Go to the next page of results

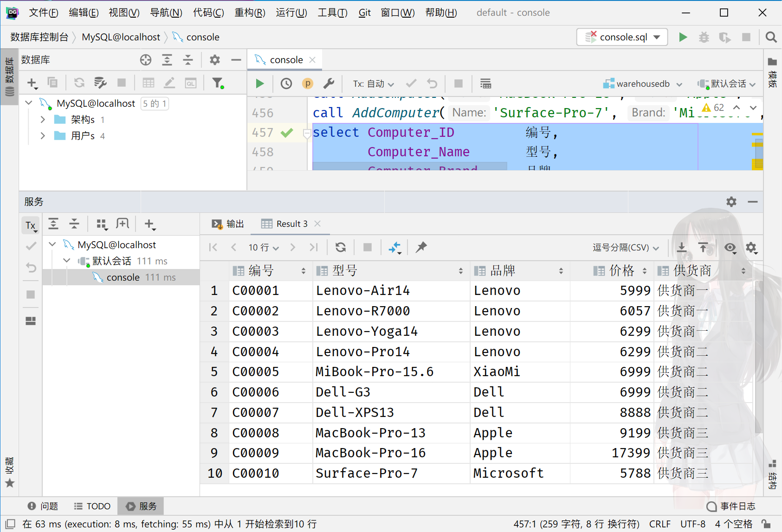tap(293, 247)
